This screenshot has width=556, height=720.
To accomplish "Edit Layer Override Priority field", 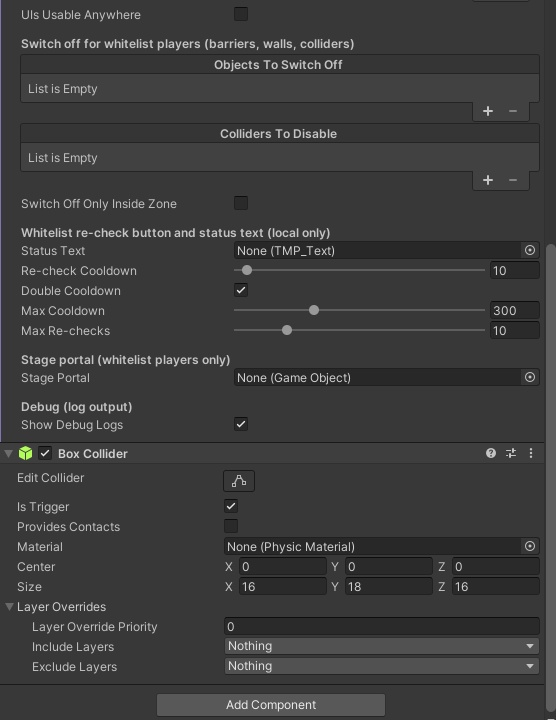I will coord(382,626).
